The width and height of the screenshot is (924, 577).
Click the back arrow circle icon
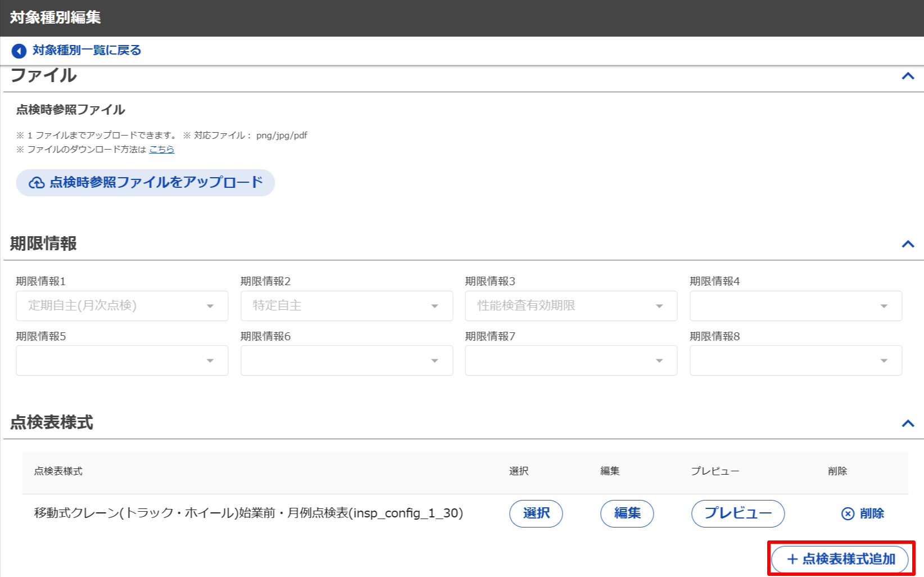point(19,51)
